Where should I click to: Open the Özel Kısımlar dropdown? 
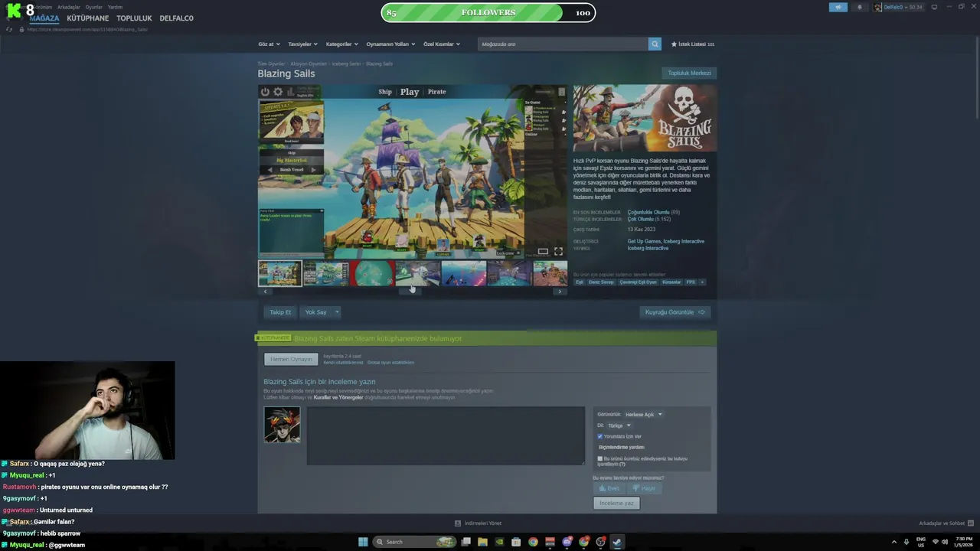coord(442,44)
